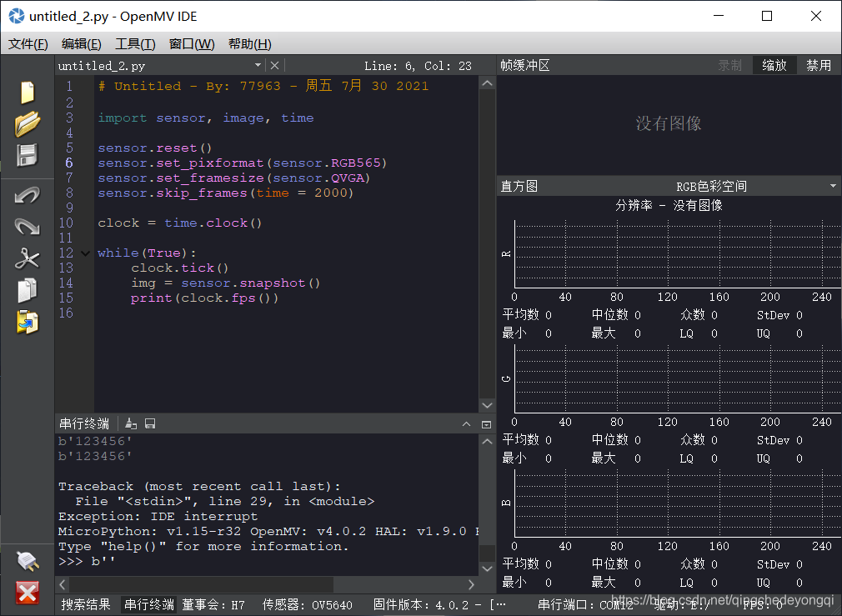Switch to the 搜索结果 tab
This screenshot has height=616, width=842.
86,604
